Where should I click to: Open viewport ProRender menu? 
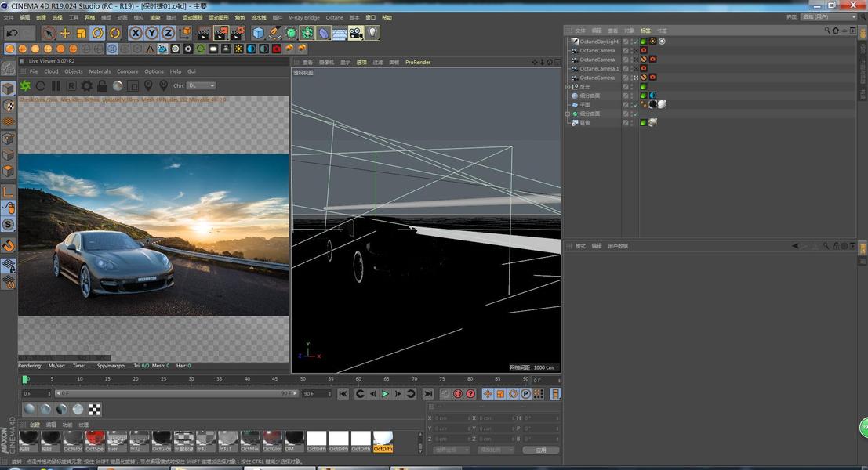(417, 63)
